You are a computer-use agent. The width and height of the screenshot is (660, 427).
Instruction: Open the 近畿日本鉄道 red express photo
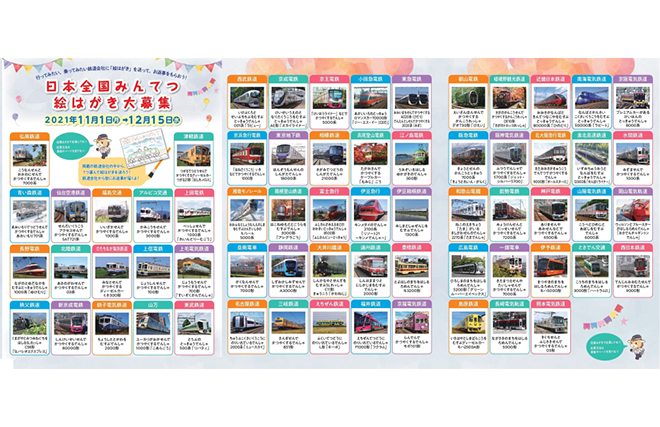(551, 98)
